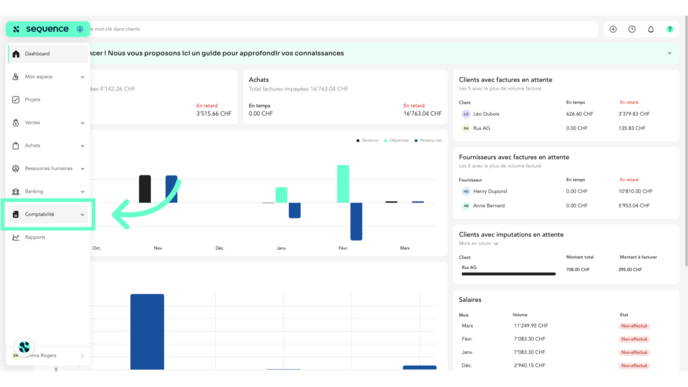Click the round Sequence chat bubble
The width and height of the screenshot is (688, 387).
point(24,347)
